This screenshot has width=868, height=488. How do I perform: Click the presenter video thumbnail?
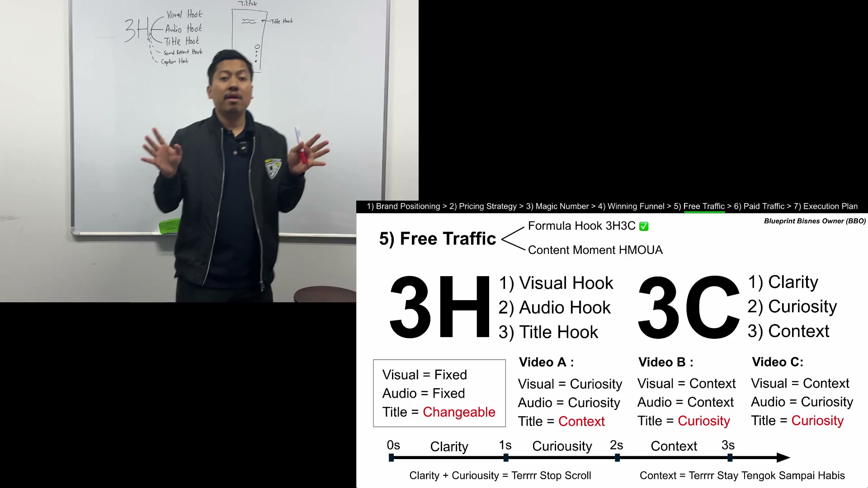pyautogui.click(x=209, y=151)
